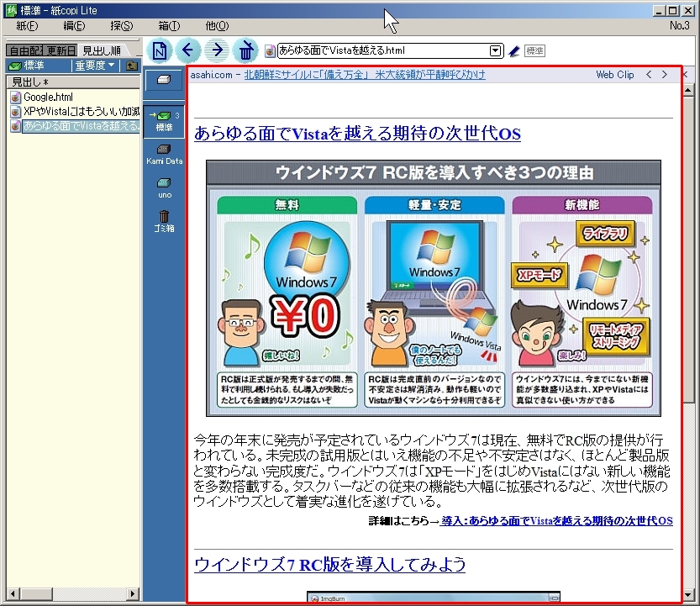This screenshot has width=700, height=606.
Task: Click the file icon beside Google.html
Action: point(16,97)
